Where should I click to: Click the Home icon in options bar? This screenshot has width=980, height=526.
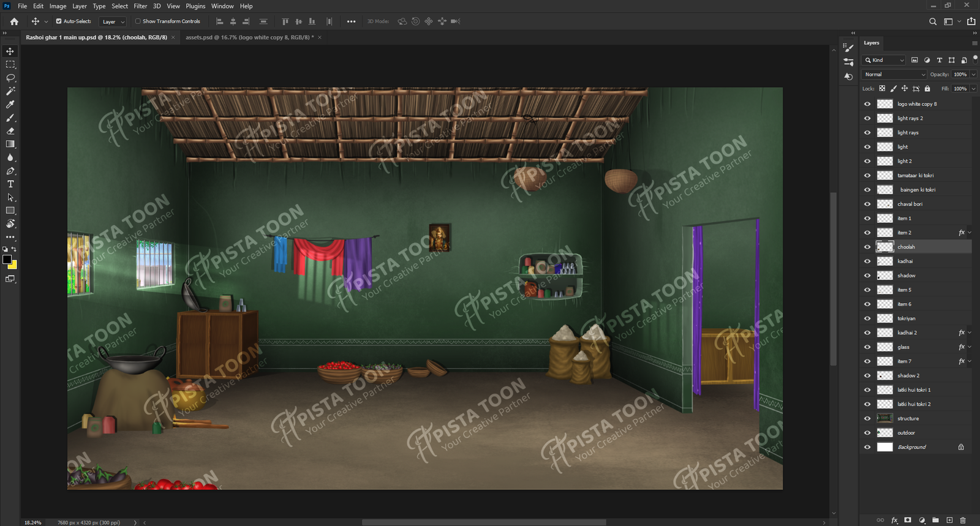click(14, 21)
